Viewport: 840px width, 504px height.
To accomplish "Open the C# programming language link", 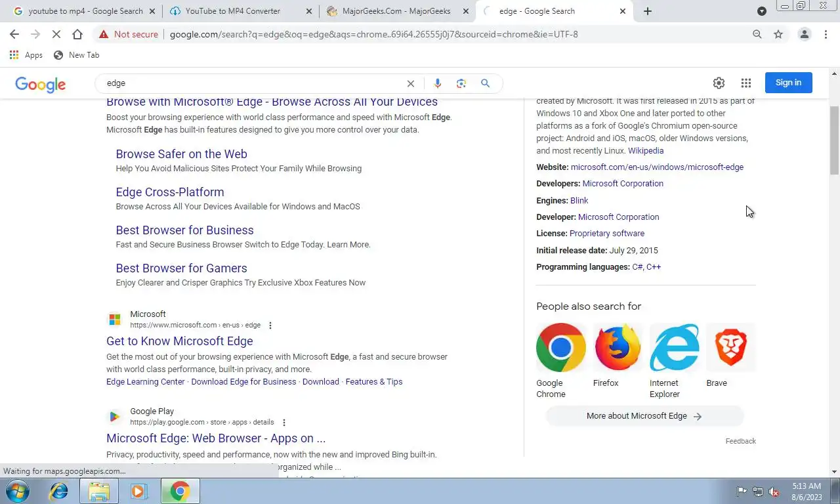I will pos(637,267).
